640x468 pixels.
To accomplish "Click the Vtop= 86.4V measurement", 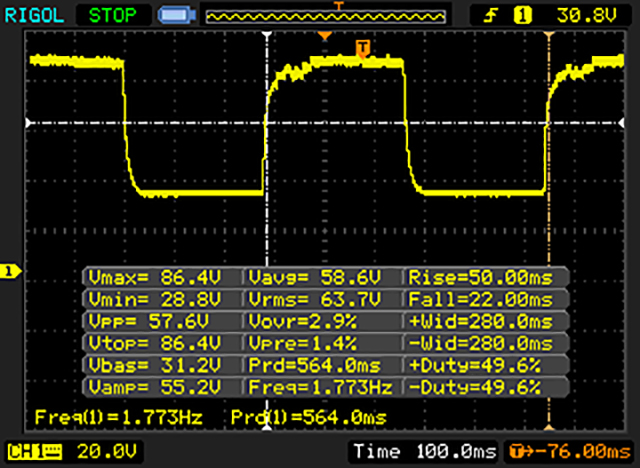I will 155,344.
